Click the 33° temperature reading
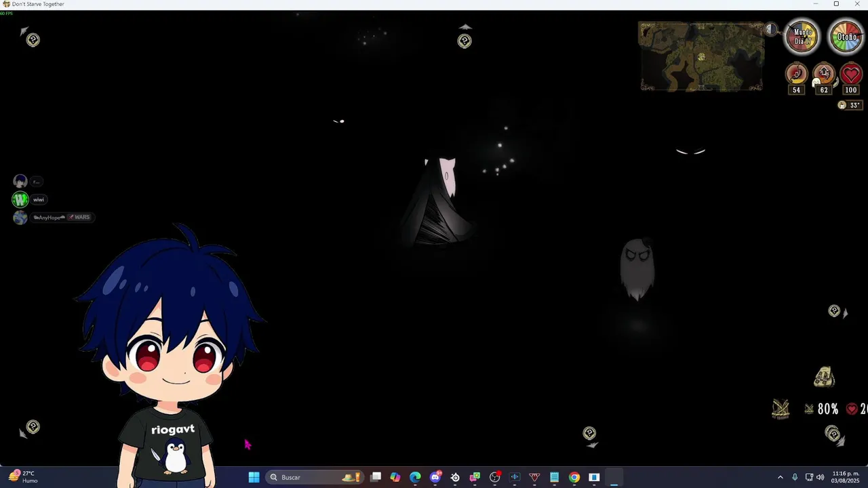 (854, 105)
